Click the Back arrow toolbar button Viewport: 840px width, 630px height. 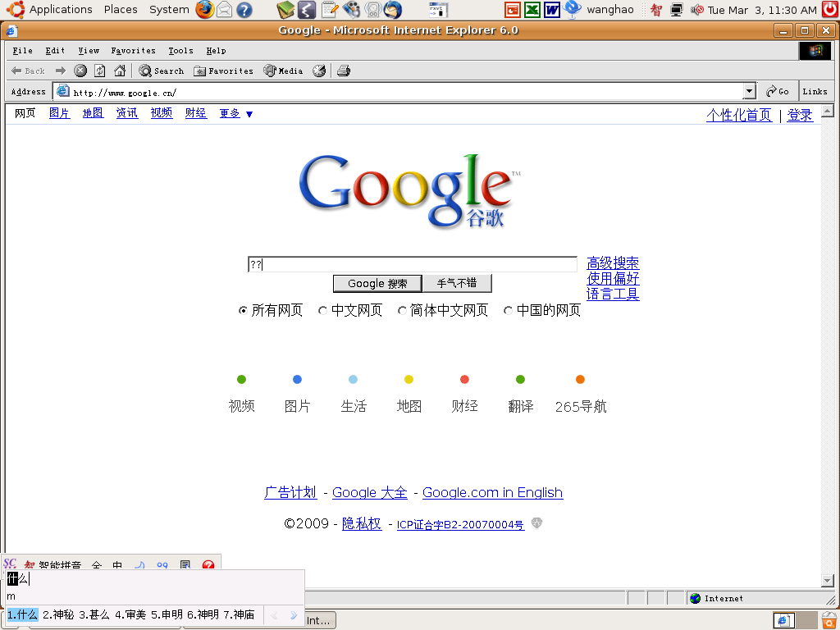(x=28, y=71)
